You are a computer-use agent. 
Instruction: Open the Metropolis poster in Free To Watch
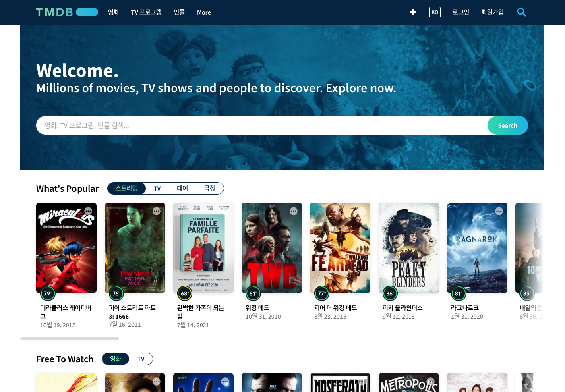click(x=409, y=382)
